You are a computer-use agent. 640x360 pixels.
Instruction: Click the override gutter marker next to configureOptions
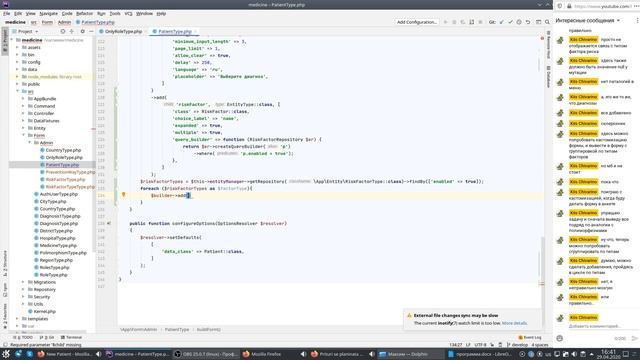tap(109, 223)
